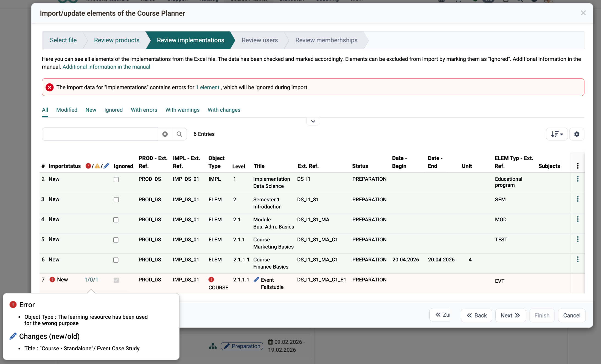Click calendar icon next to 09.02.2026

[271, 342]
